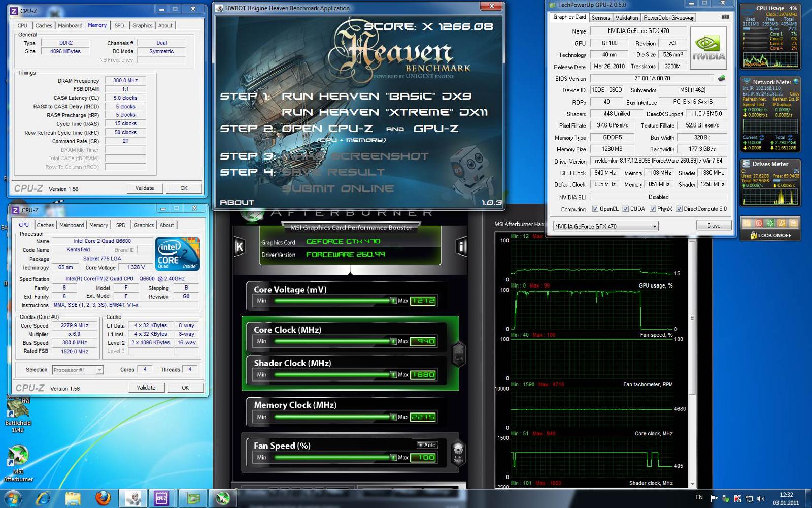Click the Current refresh arrows in Network Meter
812x508 pixels.
(x=761, y=137)
